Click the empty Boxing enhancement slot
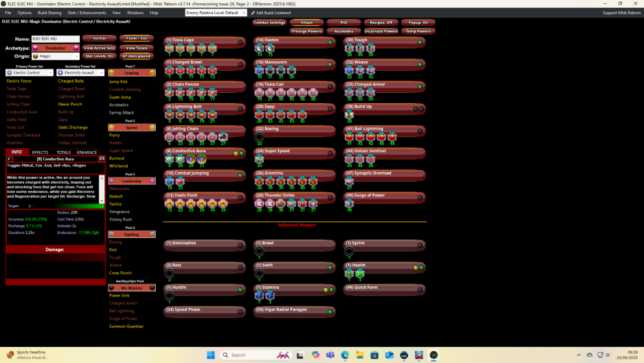 260,137
